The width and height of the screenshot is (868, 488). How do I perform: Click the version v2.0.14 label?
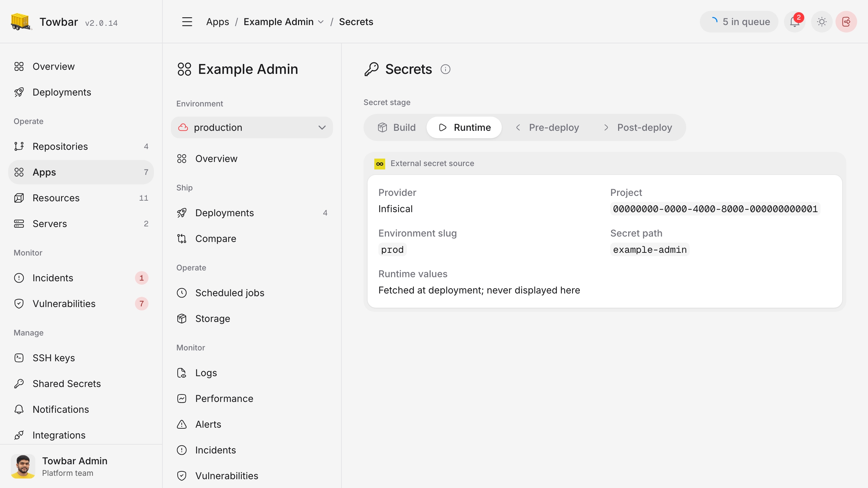[101, 23]
